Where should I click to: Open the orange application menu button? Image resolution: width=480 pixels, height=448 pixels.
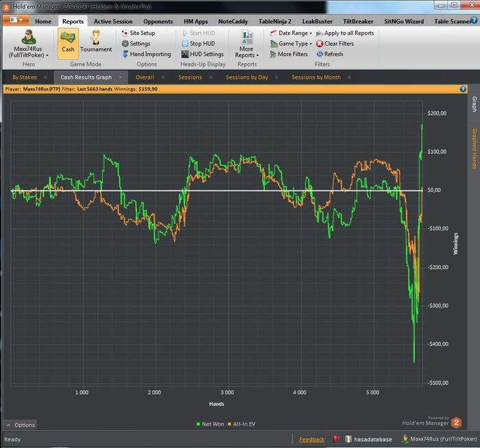16,20
